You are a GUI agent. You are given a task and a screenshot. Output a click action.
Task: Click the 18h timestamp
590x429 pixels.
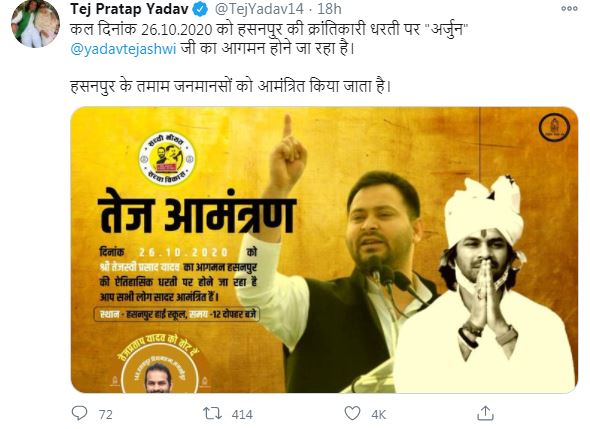(x=329, y=9)
